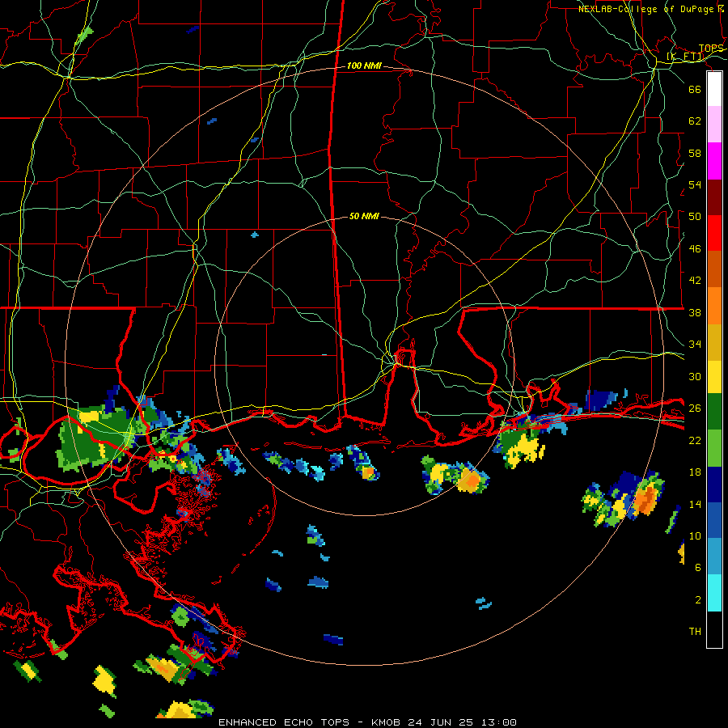Pick the light blue legend swatch
The width and height of the screenshot is (728, 728).
coord(714,557)
